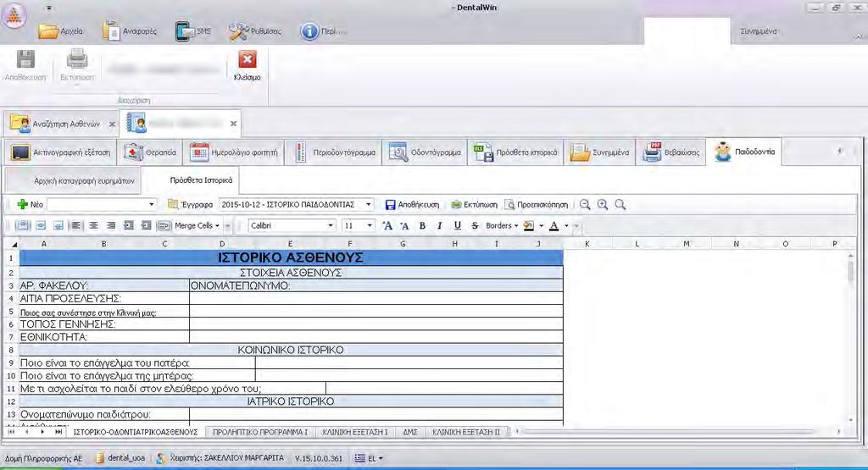Click the red Κλείσιμο close button

pos(247,65)
